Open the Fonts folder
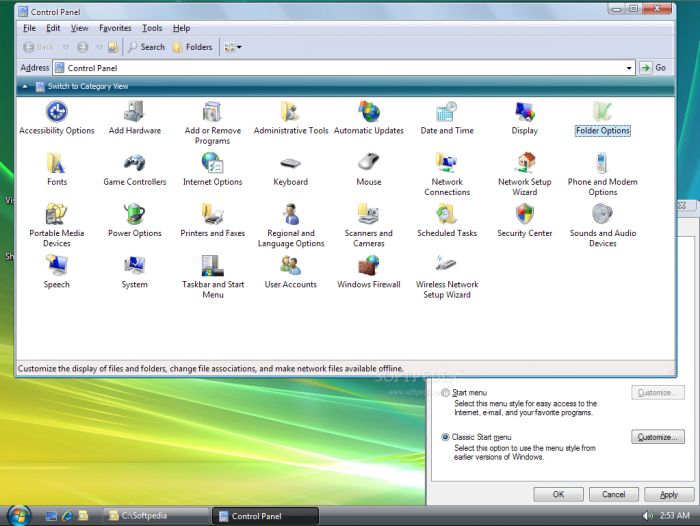 [57, 169]
